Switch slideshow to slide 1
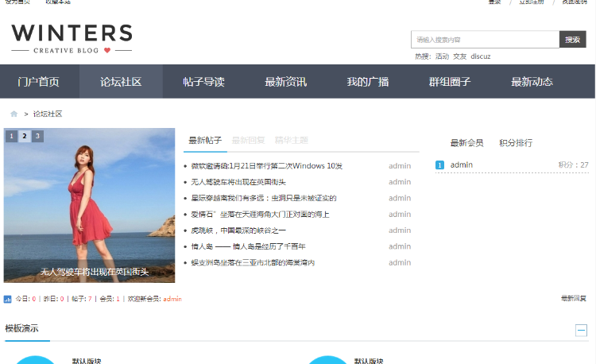 click(12, 136)
